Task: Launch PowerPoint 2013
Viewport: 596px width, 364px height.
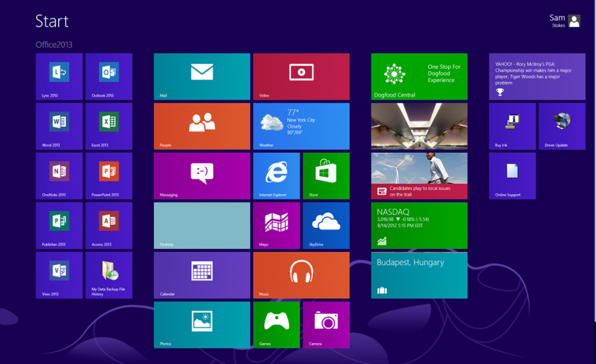Action: click(x=109, y=176)
